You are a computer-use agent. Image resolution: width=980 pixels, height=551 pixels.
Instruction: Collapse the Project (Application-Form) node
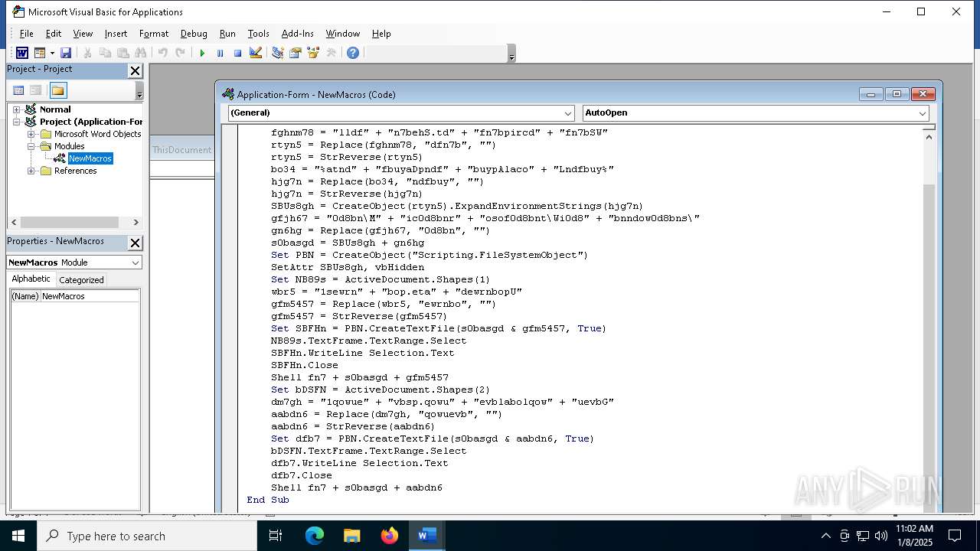click(16, 122)
